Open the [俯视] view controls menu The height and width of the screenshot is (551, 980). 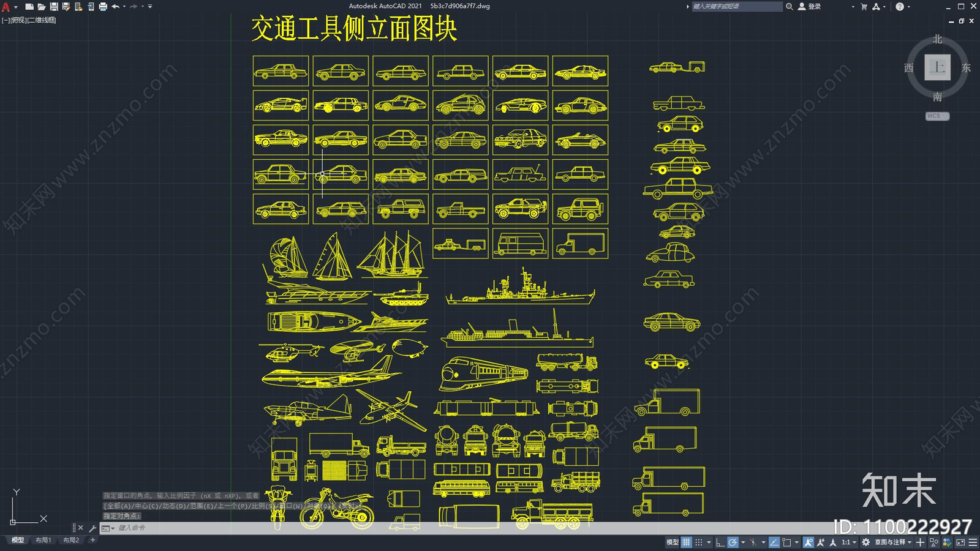[x=18, y=20]
